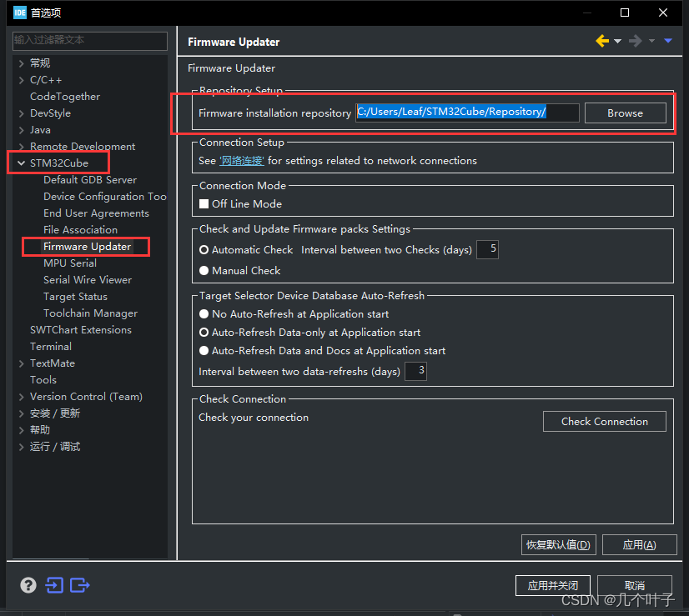Click the data-refresh interval days field
Screen dimensions: 689x616
(415, 371)
